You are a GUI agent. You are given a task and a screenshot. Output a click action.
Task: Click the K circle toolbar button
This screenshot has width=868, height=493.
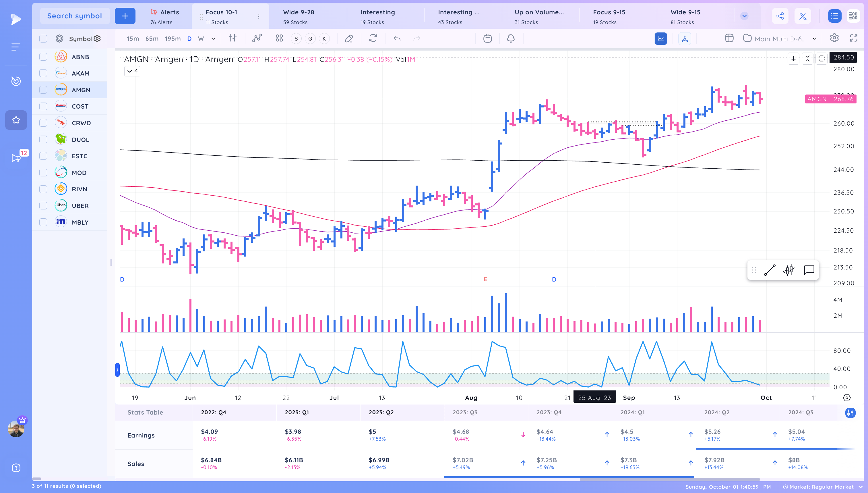[x=324, y=38]
